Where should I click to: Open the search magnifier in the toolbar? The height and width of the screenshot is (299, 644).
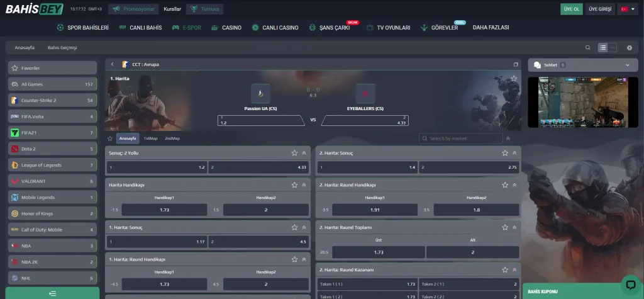pyautogui.click(x=588, y=48)
